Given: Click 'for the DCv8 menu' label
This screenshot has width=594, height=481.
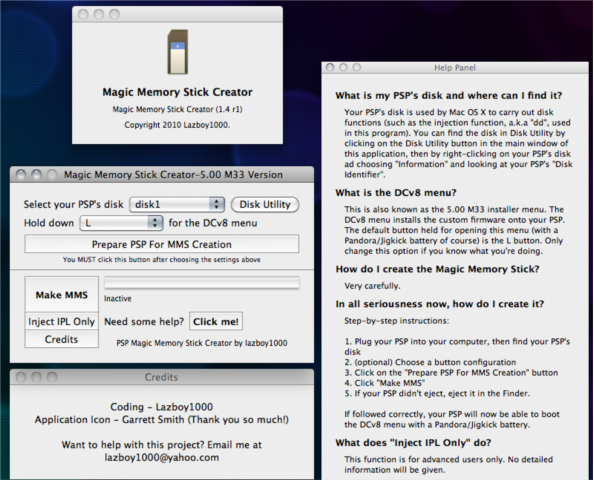Looking at the screenshot, I should pos(213,223).
